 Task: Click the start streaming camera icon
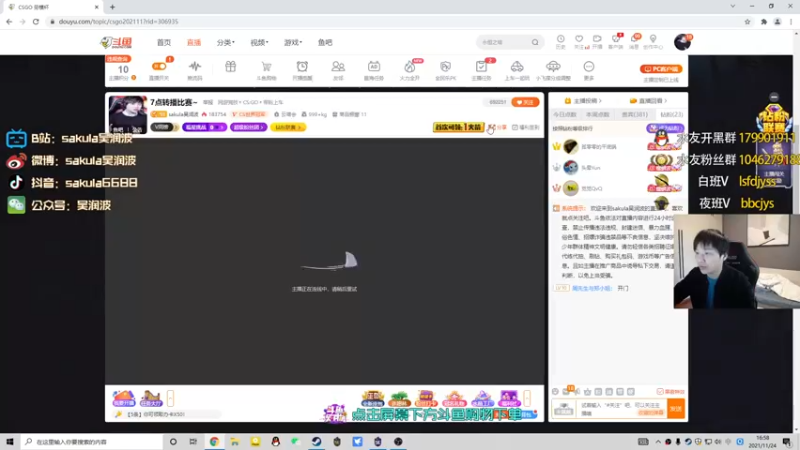597,41
